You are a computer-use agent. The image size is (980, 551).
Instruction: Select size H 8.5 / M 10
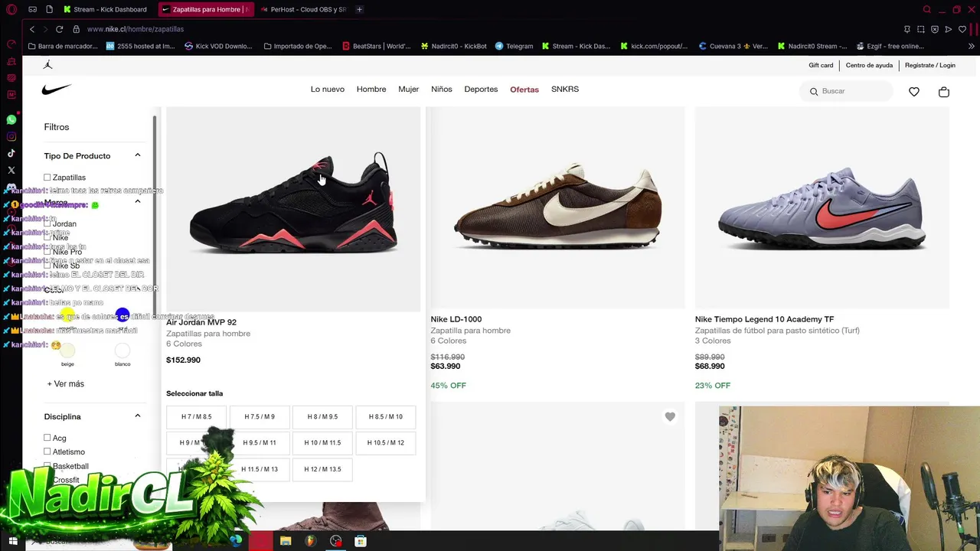point(385,417)
